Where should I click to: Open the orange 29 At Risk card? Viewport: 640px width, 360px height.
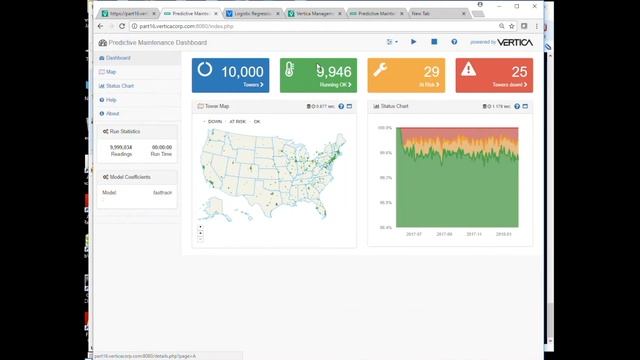tap(406, 75)
